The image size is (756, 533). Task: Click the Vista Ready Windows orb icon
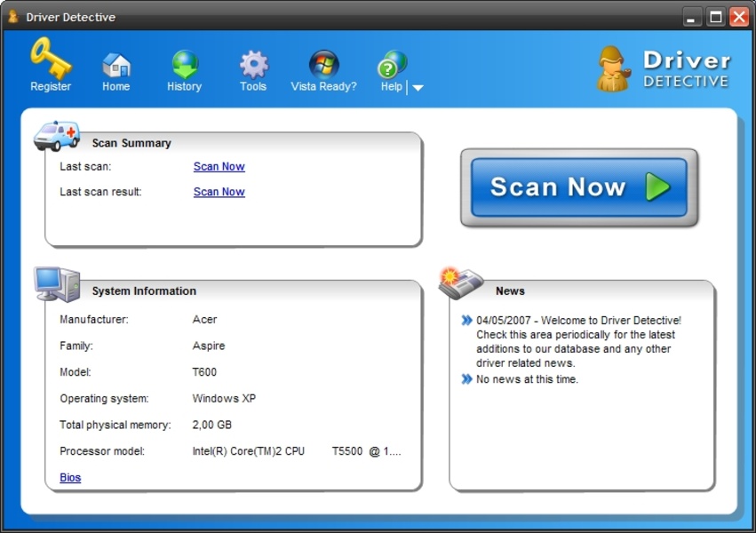323,65
